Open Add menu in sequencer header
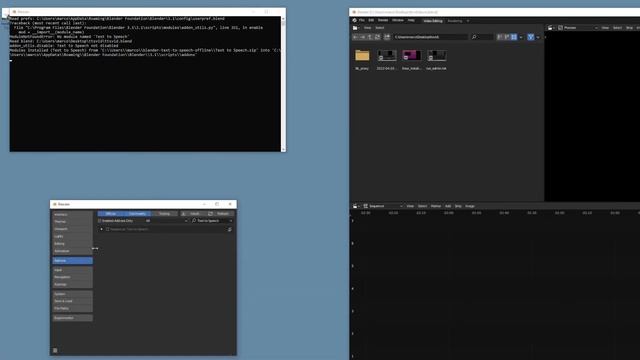The height and width of the screenshot is (360, 640). tap(448, 206)
